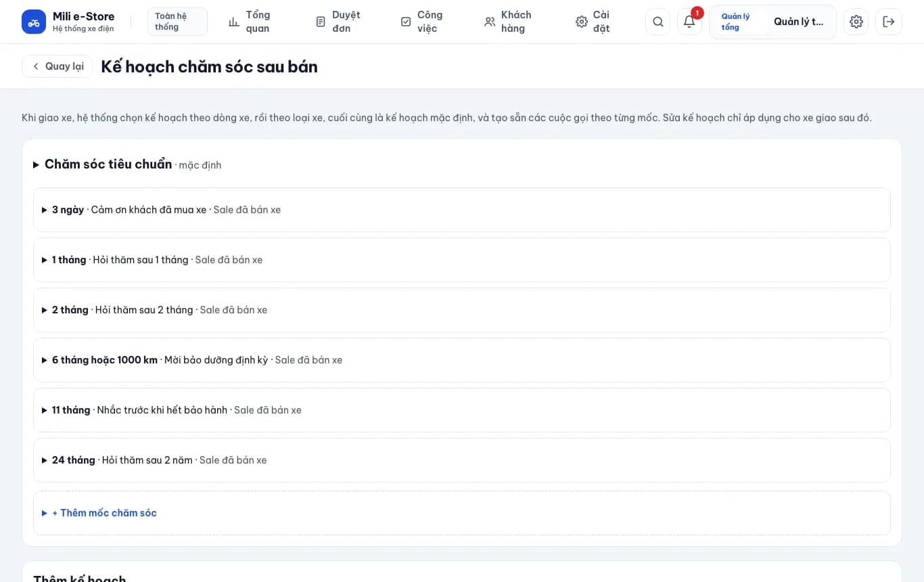924x582 pixels.
Task: Click the gear icon of Cài đặt
Action: [582, 22]
